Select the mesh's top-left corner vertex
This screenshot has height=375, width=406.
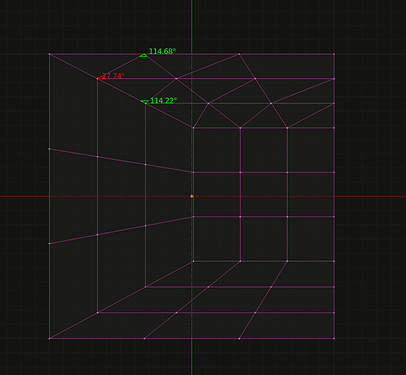pos(49,54)
